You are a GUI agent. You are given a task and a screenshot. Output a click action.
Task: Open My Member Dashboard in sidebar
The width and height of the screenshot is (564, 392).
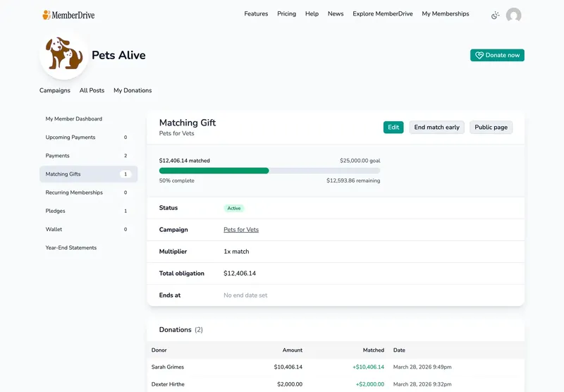pos(89,118)
